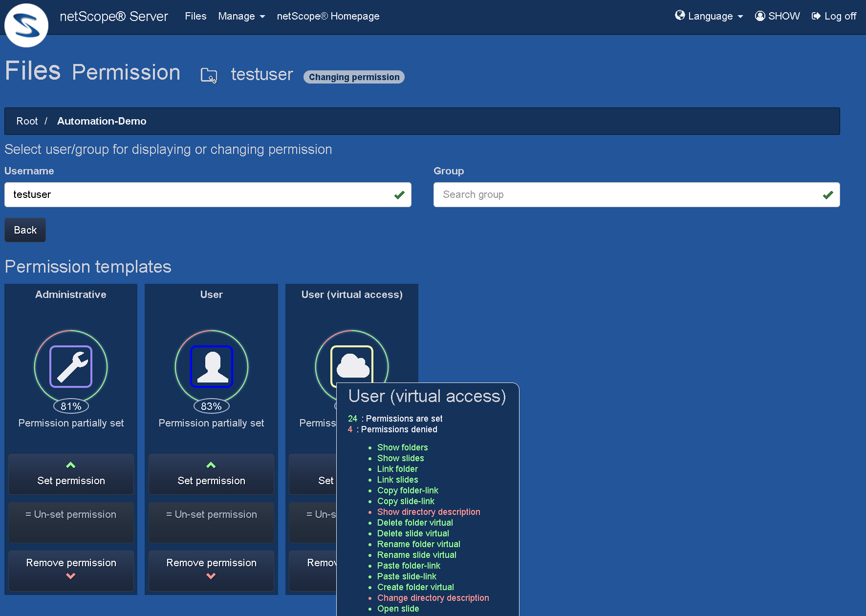Click the user silhouette icon on User template
The height and width of the screenshot is (616, 866).
pyautogui.click(x=211, y=366)
